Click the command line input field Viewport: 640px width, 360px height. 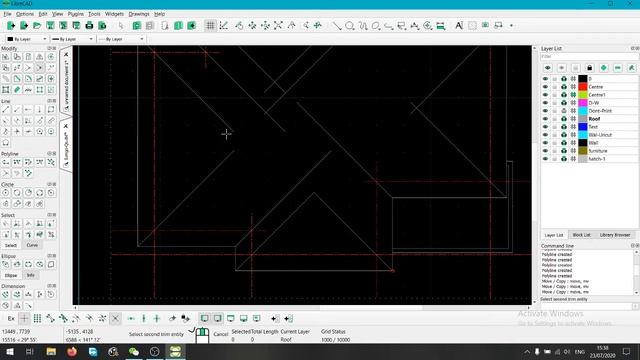click(x=586, y=306)
